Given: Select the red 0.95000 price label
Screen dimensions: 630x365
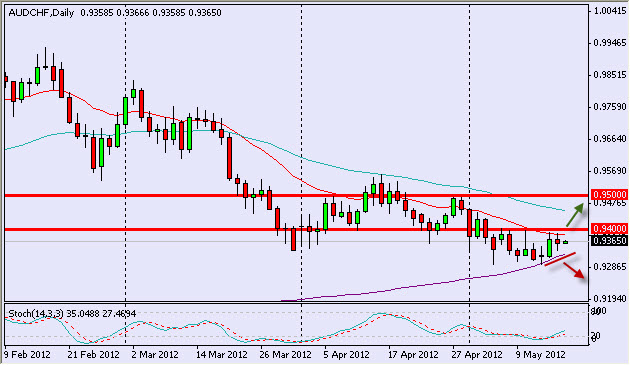Looking at the screenshot, I should point(610,195).
